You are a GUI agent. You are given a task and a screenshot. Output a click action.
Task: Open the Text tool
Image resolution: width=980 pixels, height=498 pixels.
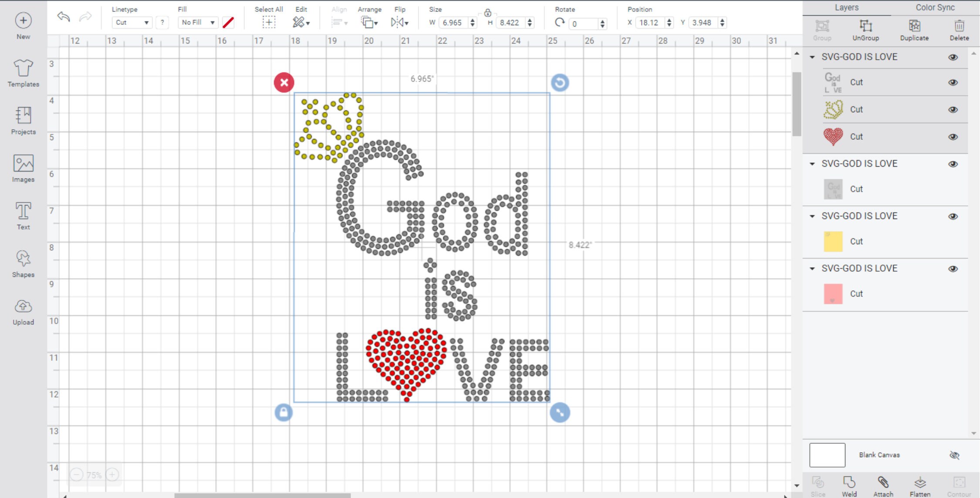(x=23, y=215)
